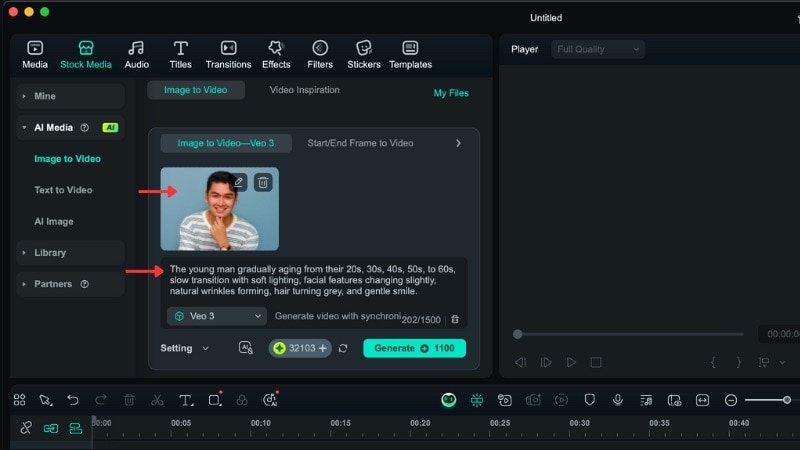Click the 00:10 mark on timeline ruler
Screen dimensions: 800x450
tap(260, 423)
